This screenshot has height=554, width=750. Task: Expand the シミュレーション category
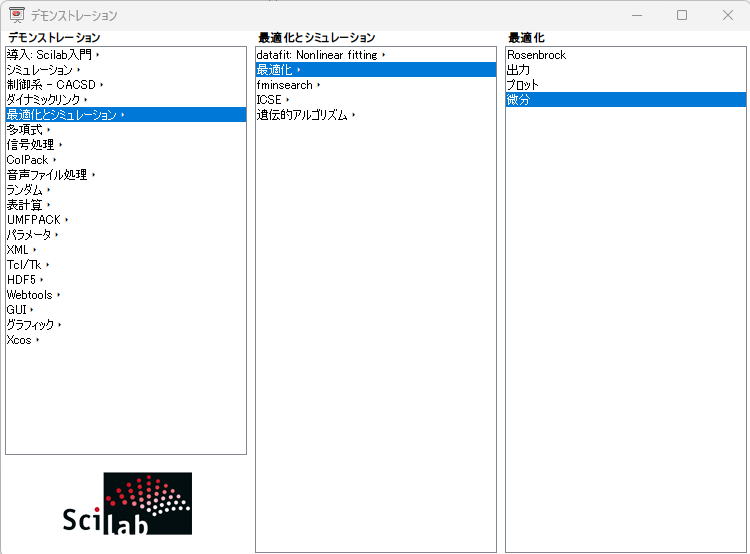coord(40,70)
